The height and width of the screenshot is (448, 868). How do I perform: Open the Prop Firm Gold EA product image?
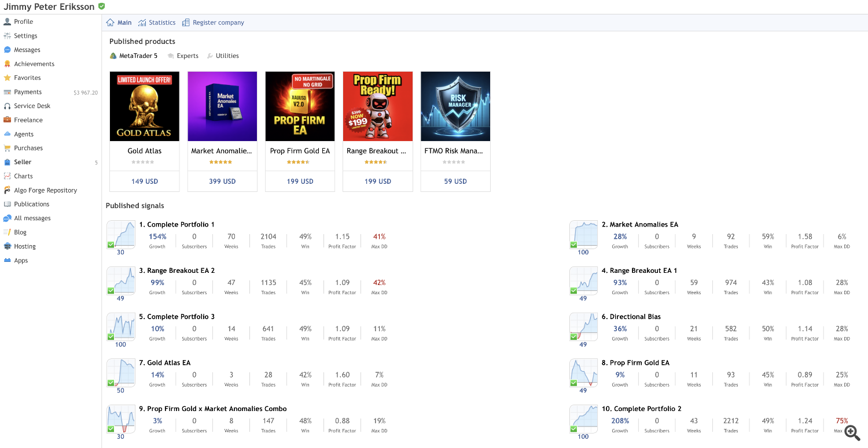[300, 106]
